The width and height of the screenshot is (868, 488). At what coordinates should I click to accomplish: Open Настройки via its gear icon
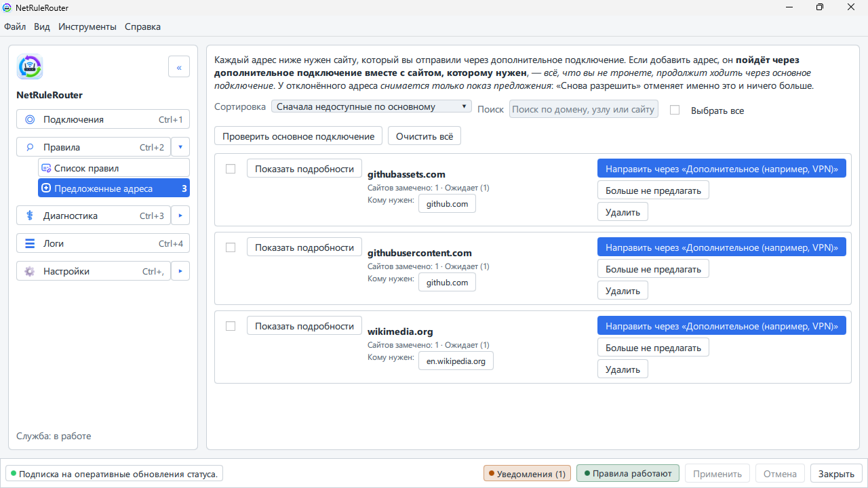(30, 271)
